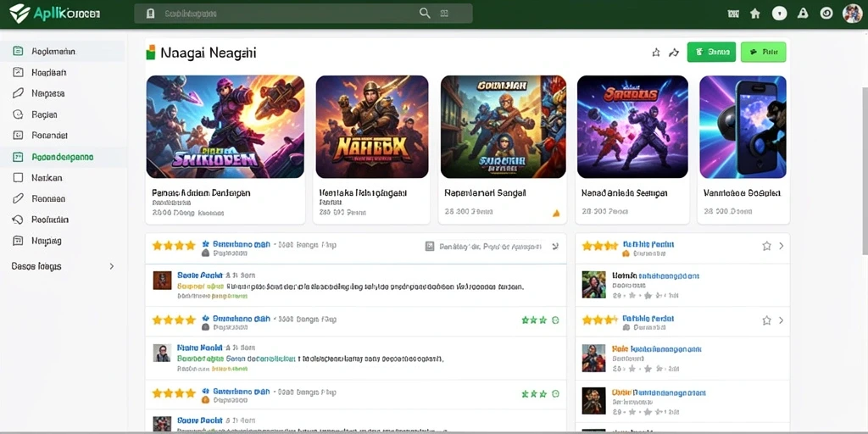The width and height of the screenshot is (868, 434).
Task: Click the dark green "Sanaa" button
Action: [x=711, y=52]
